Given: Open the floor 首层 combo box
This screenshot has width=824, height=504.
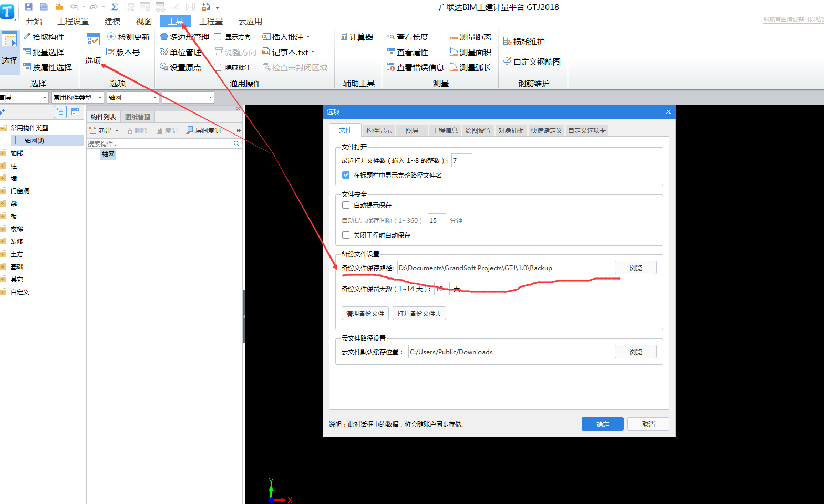Looking at the screenshot, I should coord(24,97).
